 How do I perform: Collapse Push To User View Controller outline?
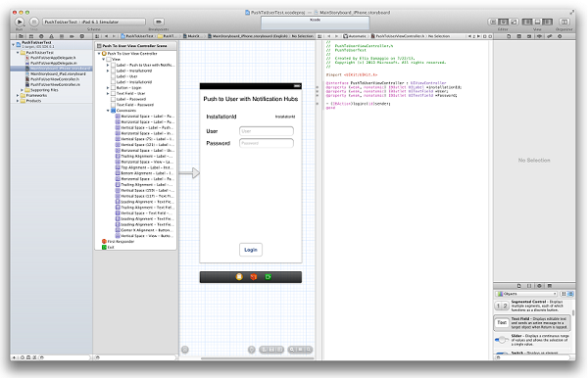coord(99,54)
